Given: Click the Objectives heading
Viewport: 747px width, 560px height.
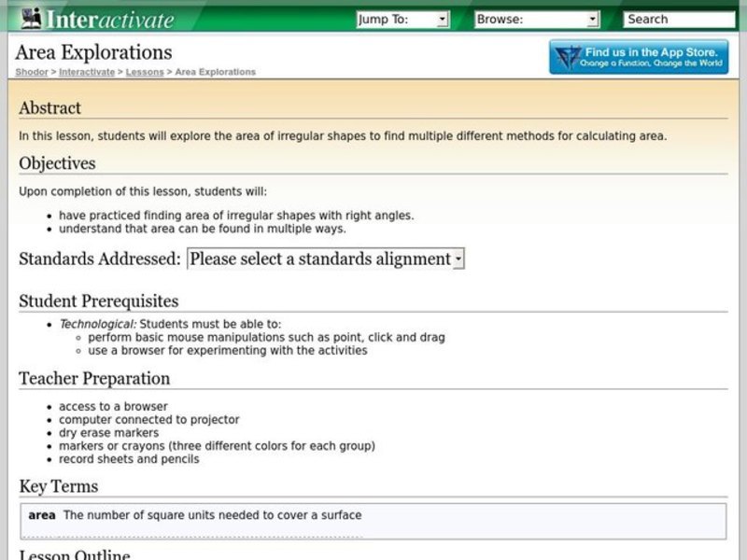Looking at the screenshot, I should tap(58, 163).
